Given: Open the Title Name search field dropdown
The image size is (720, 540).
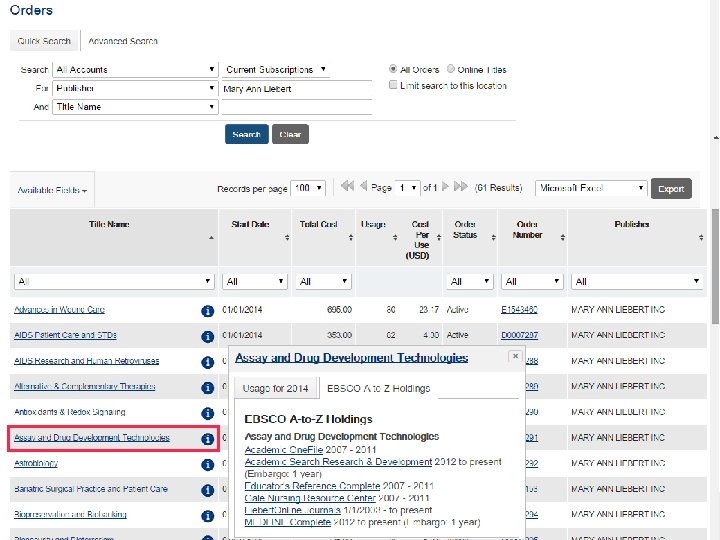Looking at the screenshot, I should (x=135, y=107).
